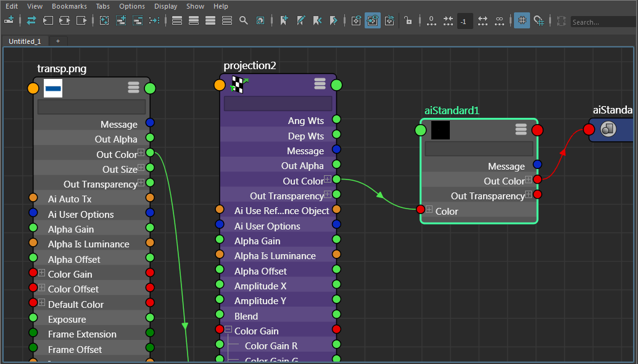
Task: Click the add selected nodes to graph icon
Action: [x=121, y=20]
